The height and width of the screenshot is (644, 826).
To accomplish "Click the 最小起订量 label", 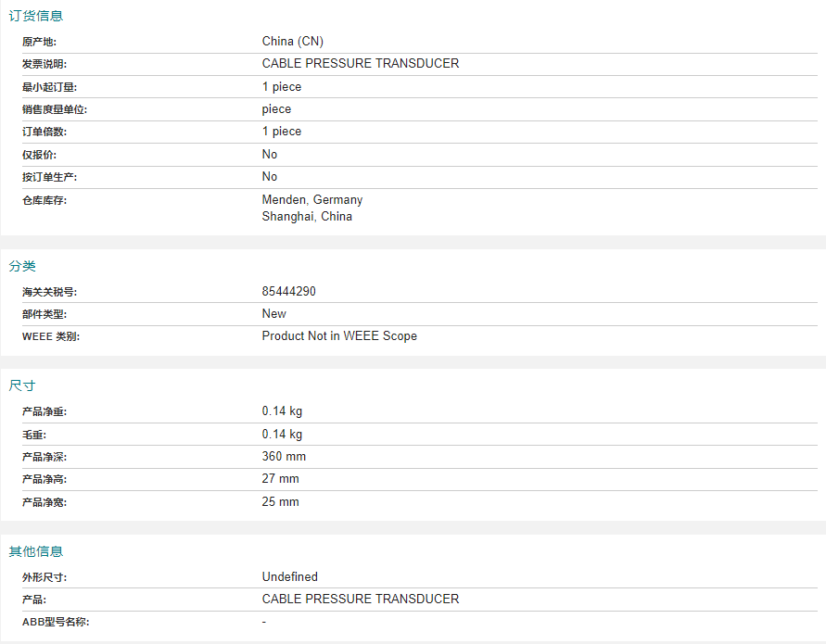I will coord(49,87).
